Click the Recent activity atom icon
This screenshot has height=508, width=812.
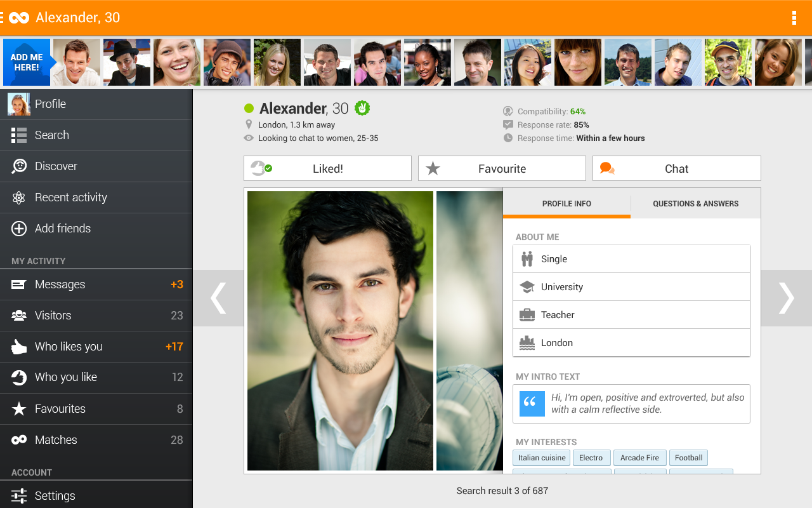click(19, 197)
